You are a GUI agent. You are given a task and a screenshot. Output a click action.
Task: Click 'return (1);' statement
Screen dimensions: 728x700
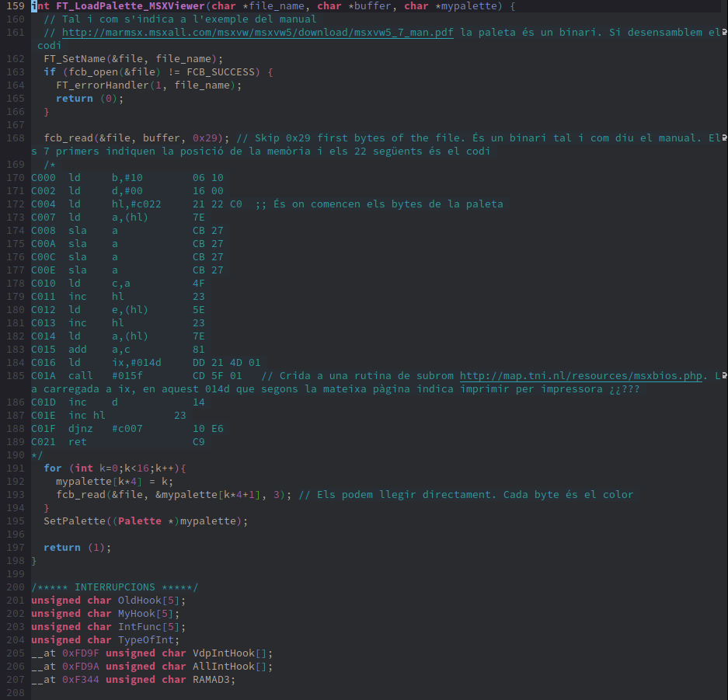(78, 548)
